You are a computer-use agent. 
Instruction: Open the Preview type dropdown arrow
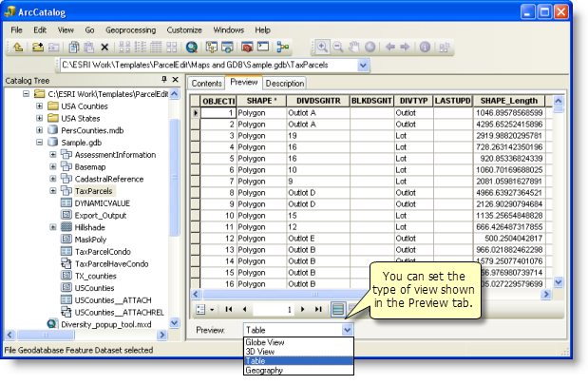pyautogui.click(x=348, y=330)
